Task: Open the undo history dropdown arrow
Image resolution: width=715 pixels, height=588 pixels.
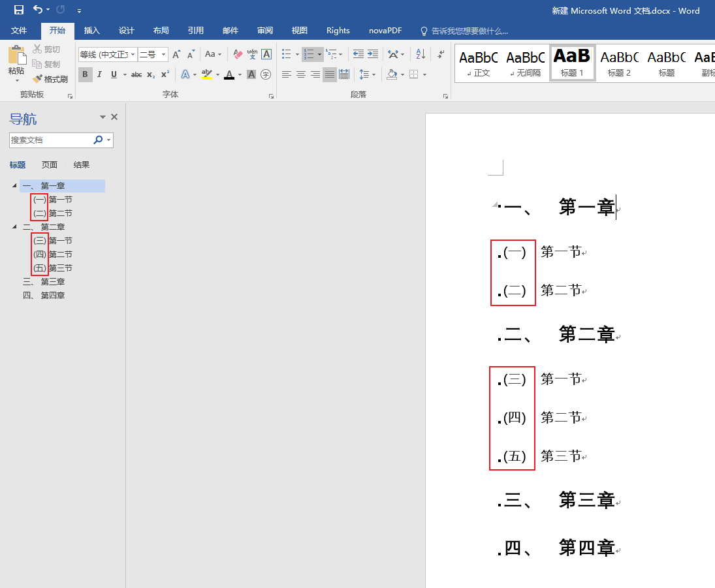Action: 48,10
